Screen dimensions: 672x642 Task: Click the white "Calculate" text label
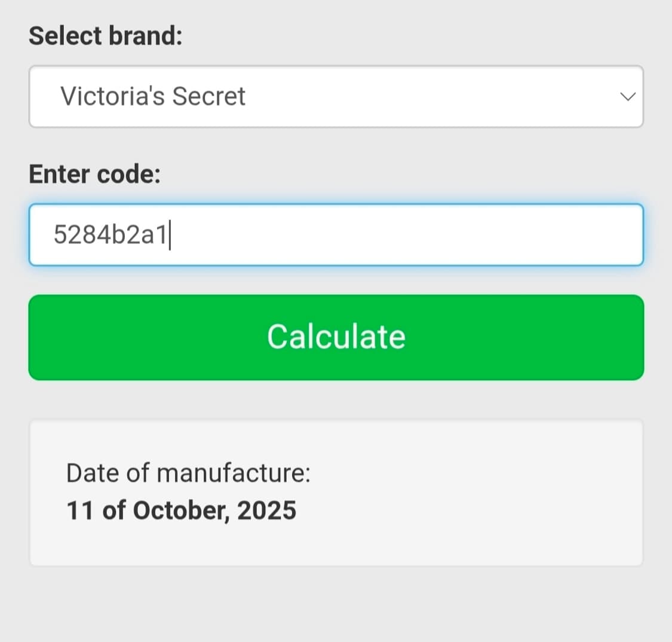click(x=336, y=337)
